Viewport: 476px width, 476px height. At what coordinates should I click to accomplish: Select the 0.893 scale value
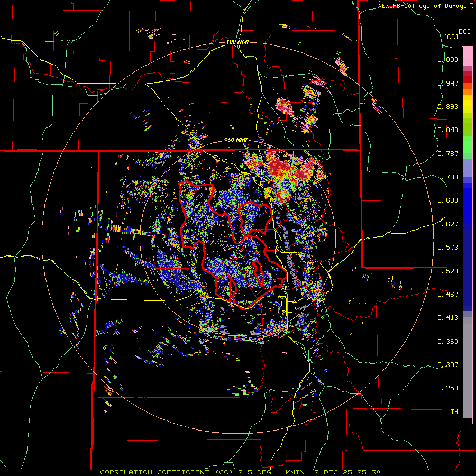[x=448, y=106]
